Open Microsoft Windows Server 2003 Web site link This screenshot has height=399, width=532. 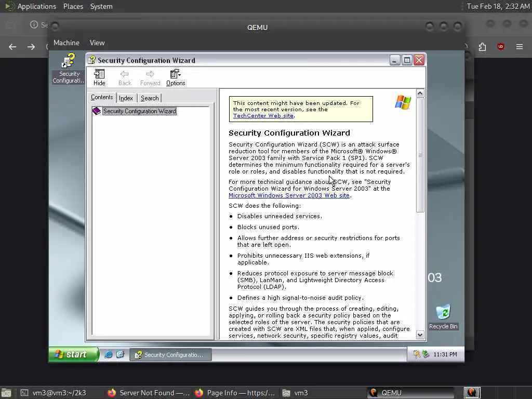(289, 195)
